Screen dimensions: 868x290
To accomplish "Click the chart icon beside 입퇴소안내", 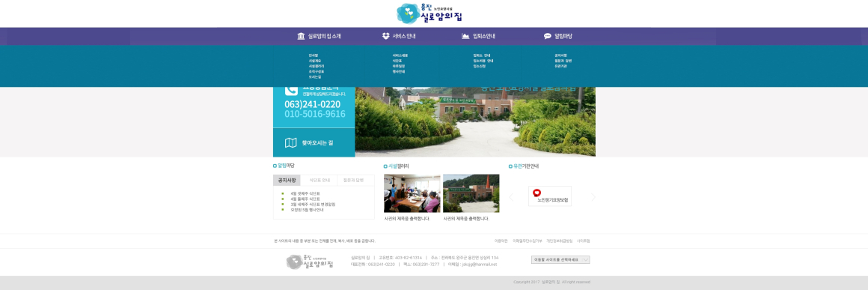I will (x=465, y=36).
